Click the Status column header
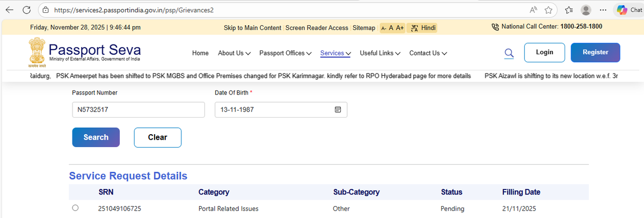This screenshot has height=218, width=644. tap(451, 192)
